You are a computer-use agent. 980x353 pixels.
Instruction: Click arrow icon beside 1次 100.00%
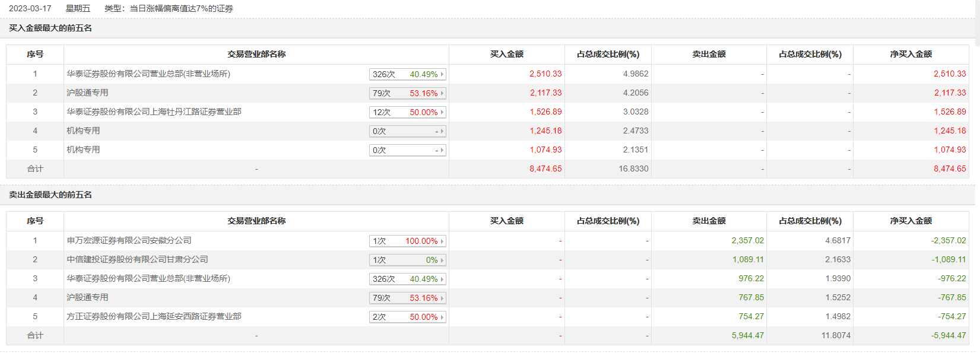442,241
